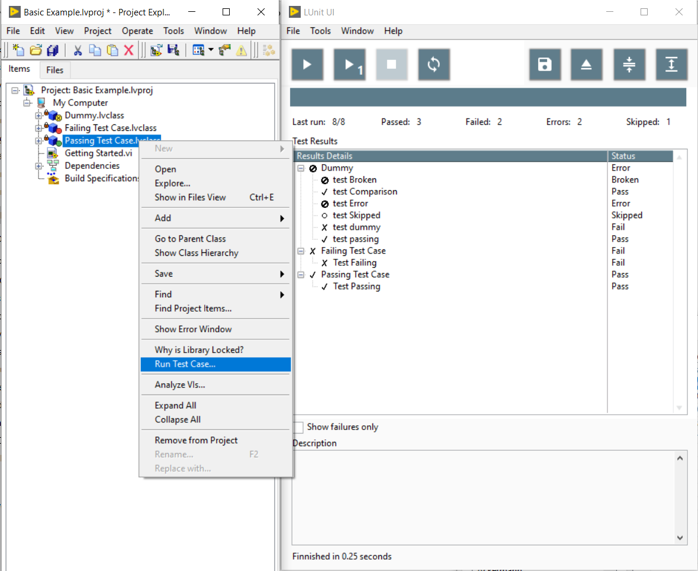
Task: Switch to the Items tab
Action: point(19,69)
